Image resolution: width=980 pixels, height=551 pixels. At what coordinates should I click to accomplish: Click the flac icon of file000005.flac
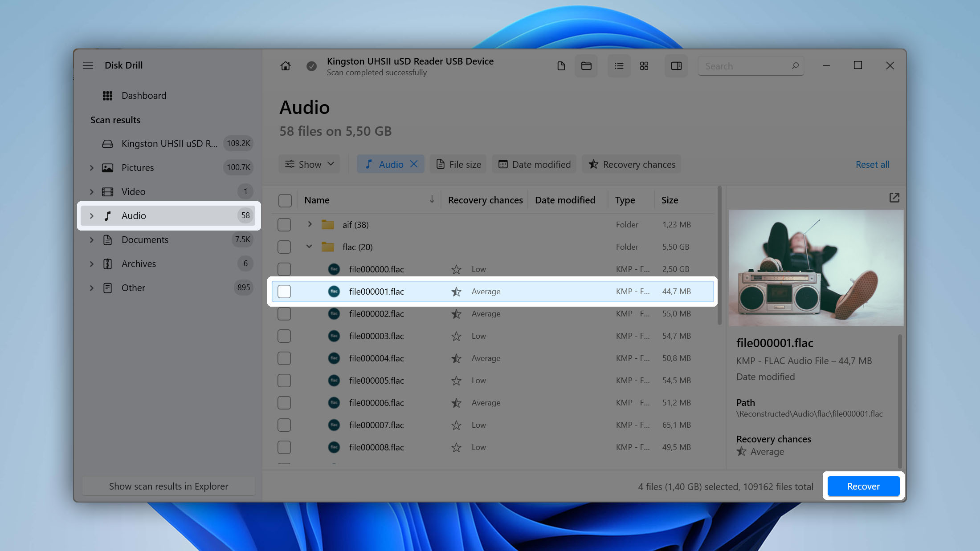(334, 381)
